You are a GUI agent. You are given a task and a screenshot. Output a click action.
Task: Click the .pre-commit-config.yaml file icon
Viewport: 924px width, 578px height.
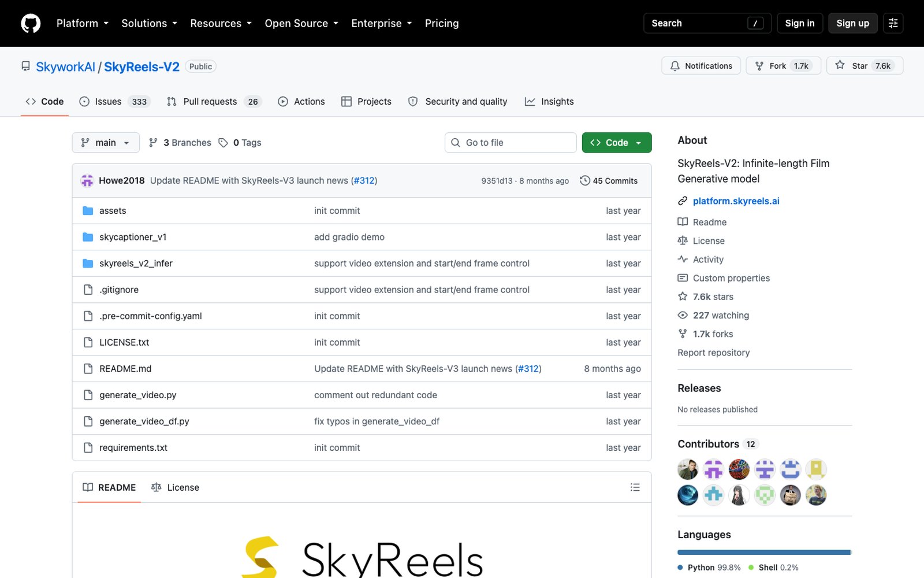[x=88, y=316]
